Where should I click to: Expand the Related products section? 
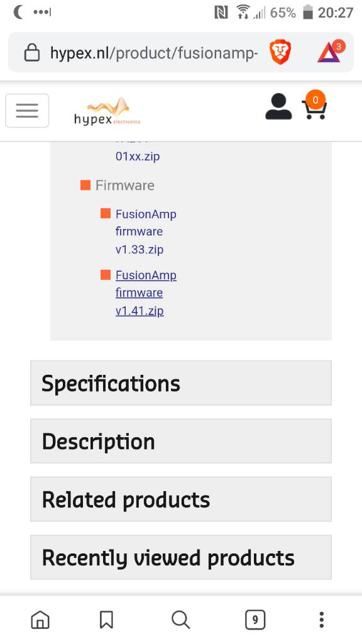point(181,499)
